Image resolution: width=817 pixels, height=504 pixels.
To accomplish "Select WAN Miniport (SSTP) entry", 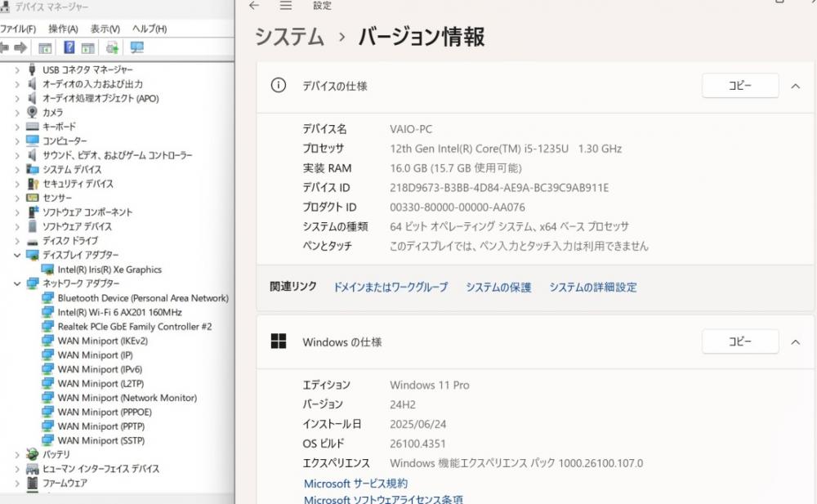I will pyautogui.click(x=101, y=440).
